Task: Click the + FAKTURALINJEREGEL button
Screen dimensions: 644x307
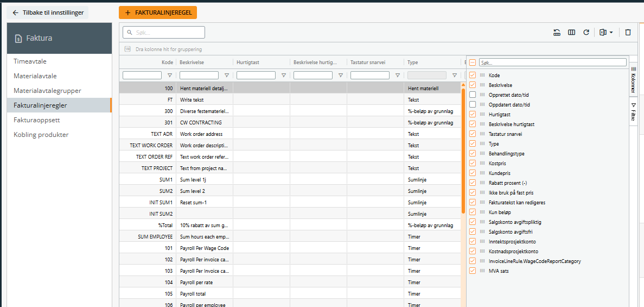Action: pyautogui.click(x=158, y=12)
